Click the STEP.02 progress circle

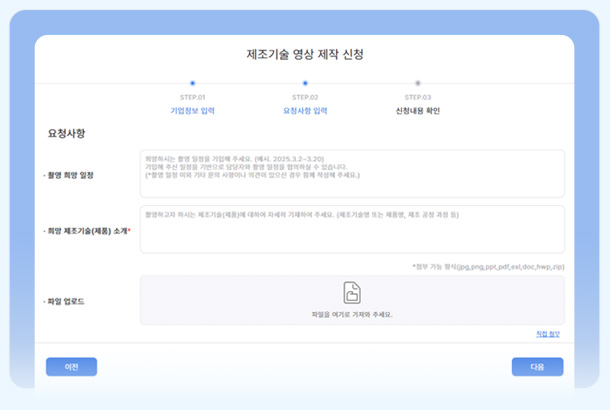[305, 83]
